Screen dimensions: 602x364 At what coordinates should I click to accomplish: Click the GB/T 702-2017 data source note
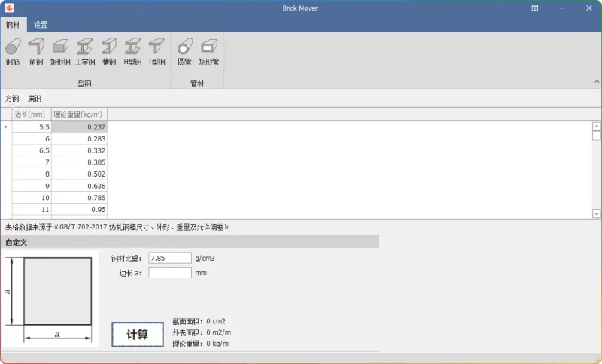(117, 227)
